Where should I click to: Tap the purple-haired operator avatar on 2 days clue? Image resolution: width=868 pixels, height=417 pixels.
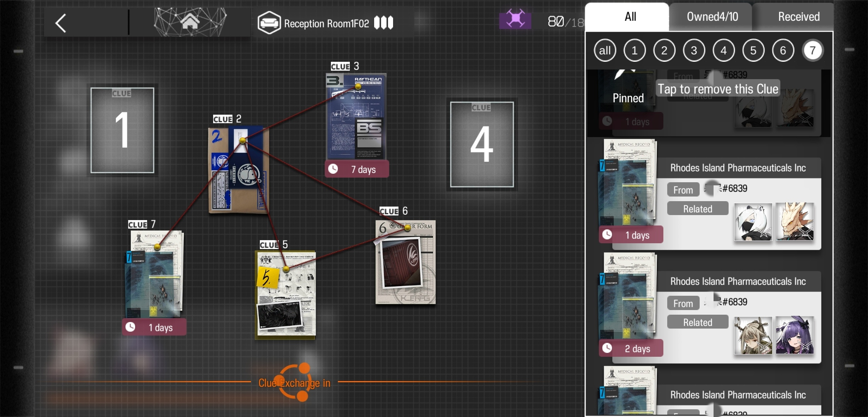[x=795, y=336]
